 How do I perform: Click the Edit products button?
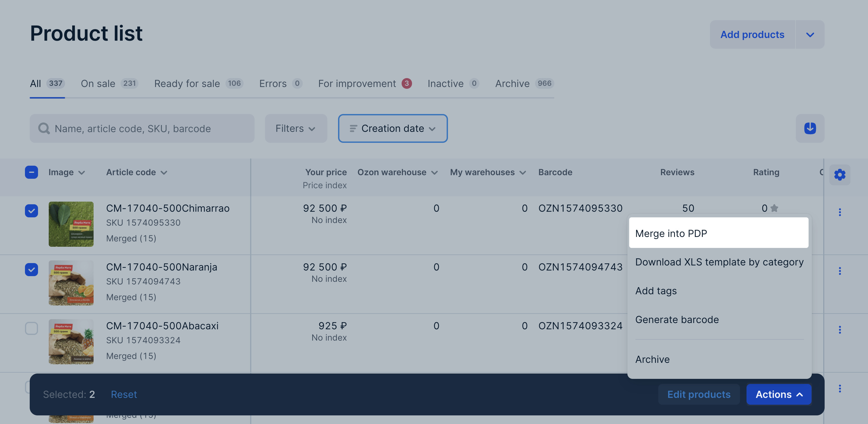point(699,394)
